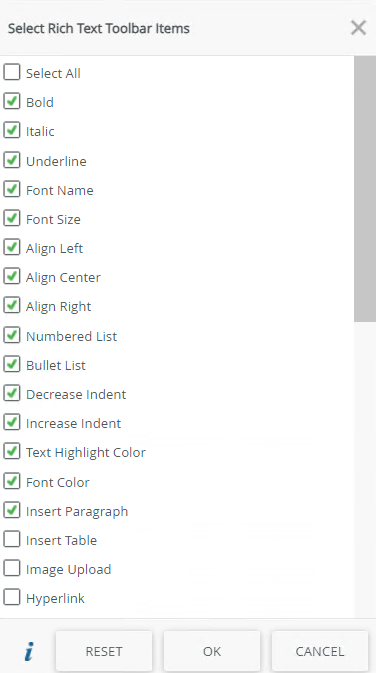Viewport: 376px width, 673px height.
Task: Uncheck the Italic option
Action: (x=12, y=130)
